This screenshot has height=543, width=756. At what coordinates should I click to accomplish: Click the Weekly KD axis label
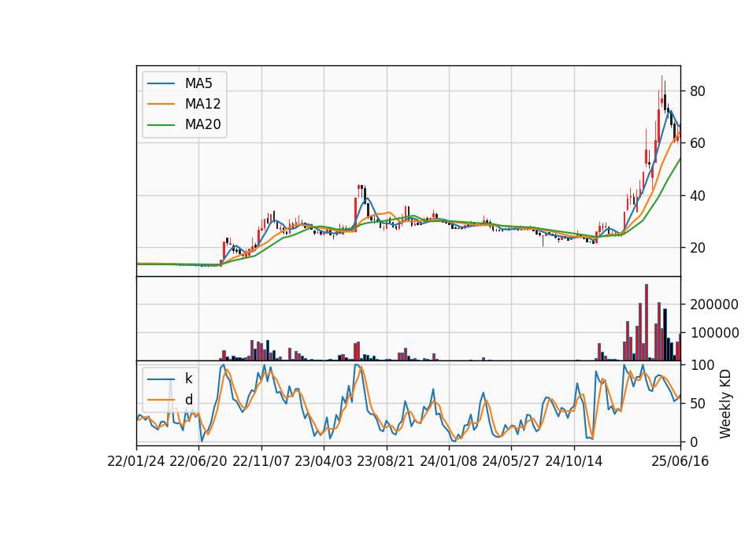pyautogui.click(x=724, y=404)
